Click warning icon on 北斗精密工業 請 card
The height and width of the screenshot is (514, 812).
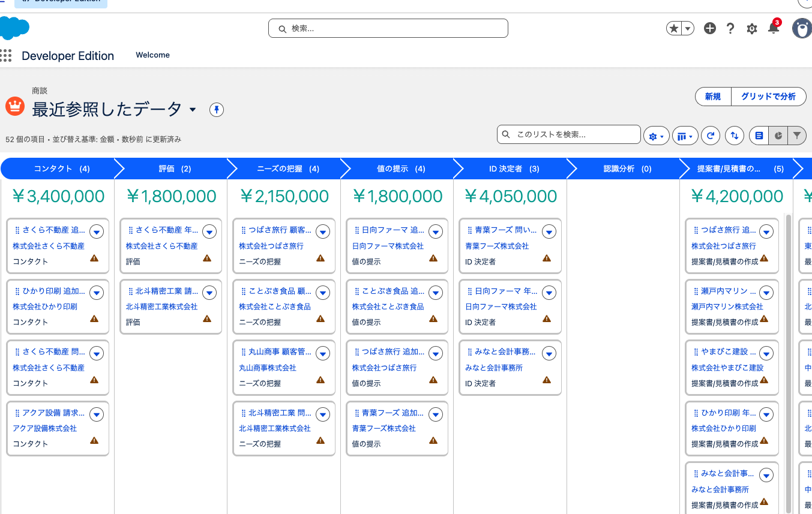coord(207,319)
